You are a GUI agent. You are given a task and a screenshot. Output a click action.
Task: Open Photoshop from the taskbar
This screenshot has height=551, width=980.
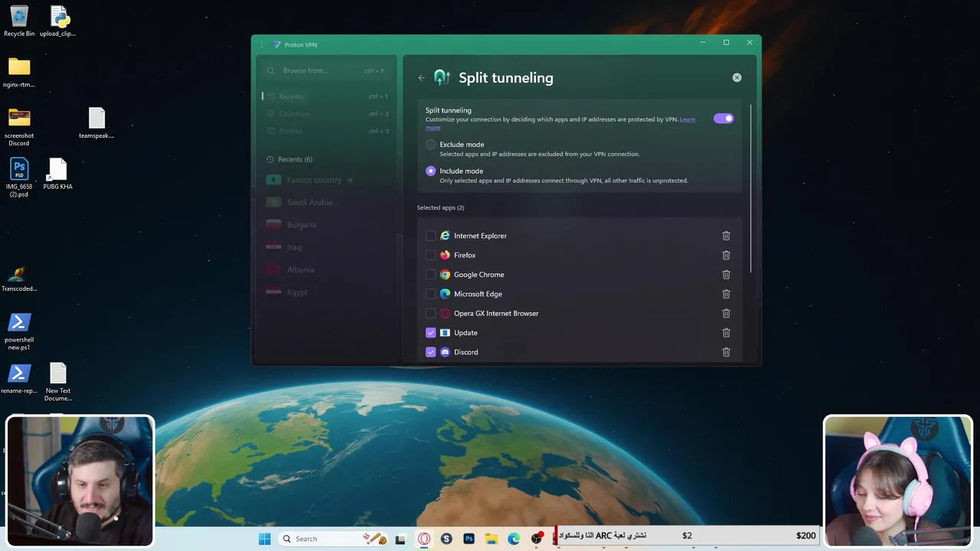coord(469,539)
